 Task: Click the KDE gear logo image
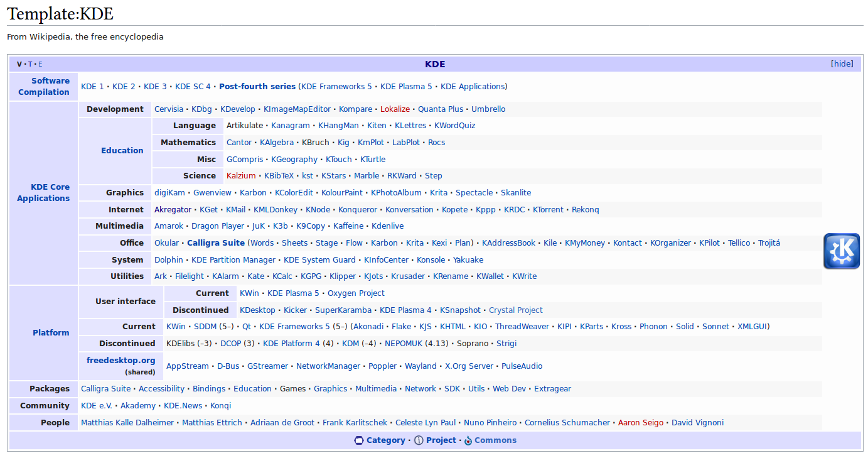[x=841, y=251]
